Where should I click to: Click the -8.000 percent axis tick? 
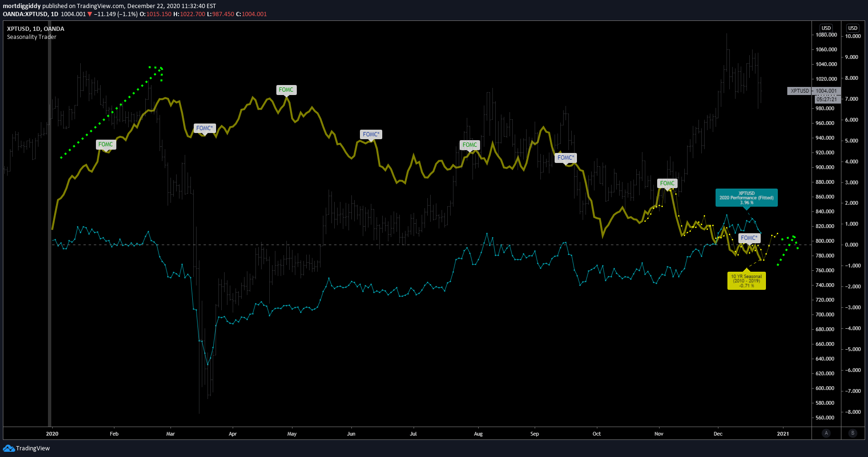[852, 412]
